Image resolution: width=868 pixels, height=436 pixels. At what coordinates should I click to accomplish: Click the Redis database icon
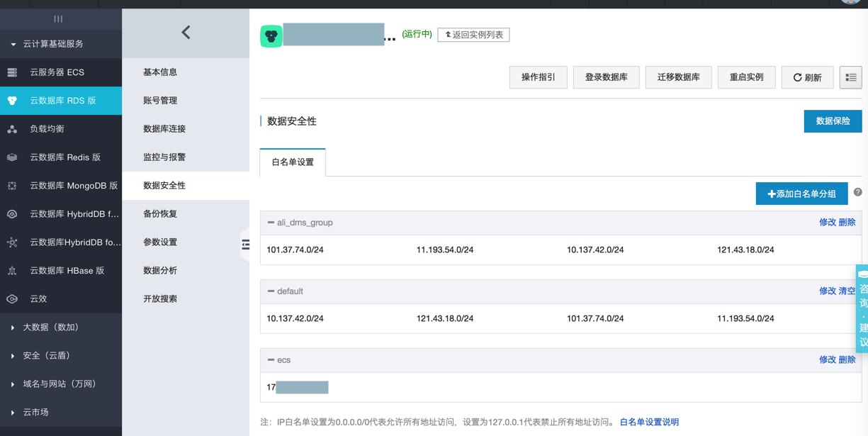coord(12,157)
